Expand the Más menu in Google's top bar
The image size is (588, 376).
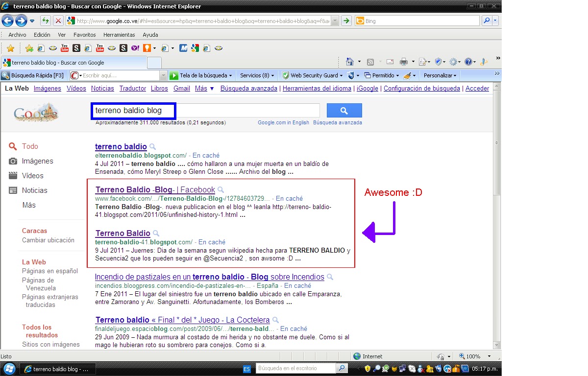[x=204, y=89]
